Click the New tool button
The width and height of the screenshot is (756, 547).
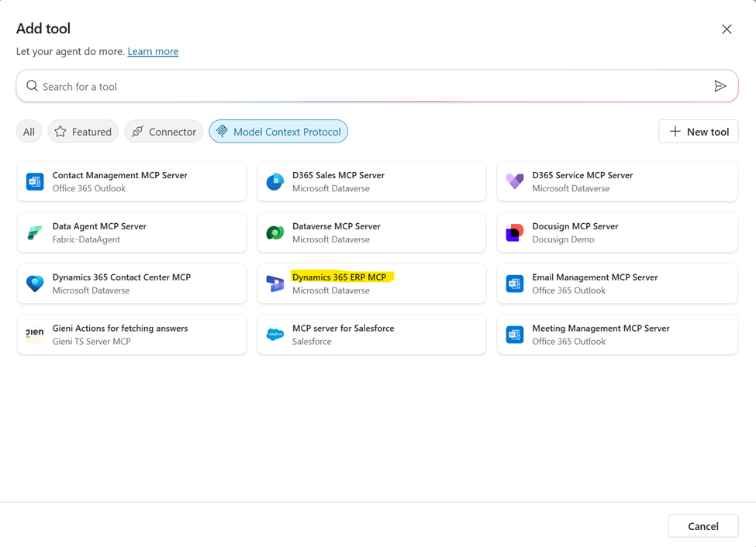point(699,132)
